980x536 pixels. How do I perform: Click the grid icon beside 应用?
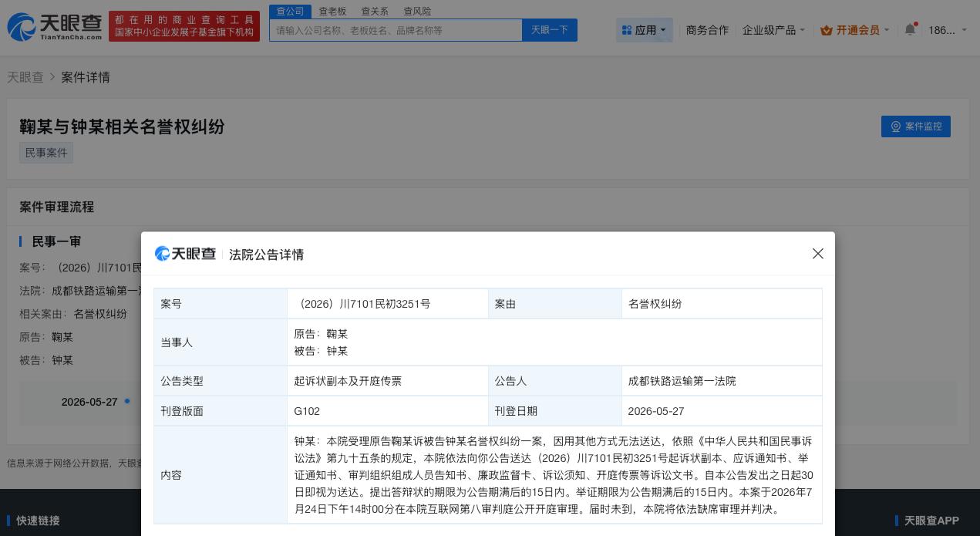pos(626,30)
